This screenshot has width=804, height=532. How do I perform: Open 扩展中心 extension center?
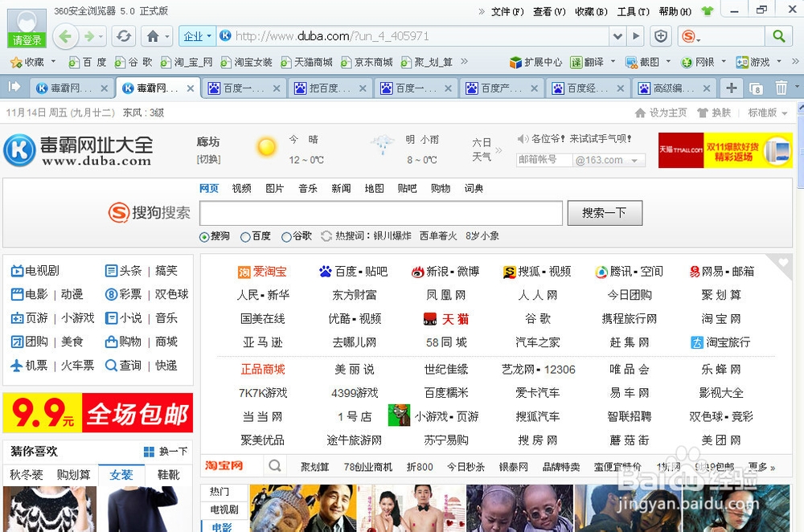[x=535, y=63]
